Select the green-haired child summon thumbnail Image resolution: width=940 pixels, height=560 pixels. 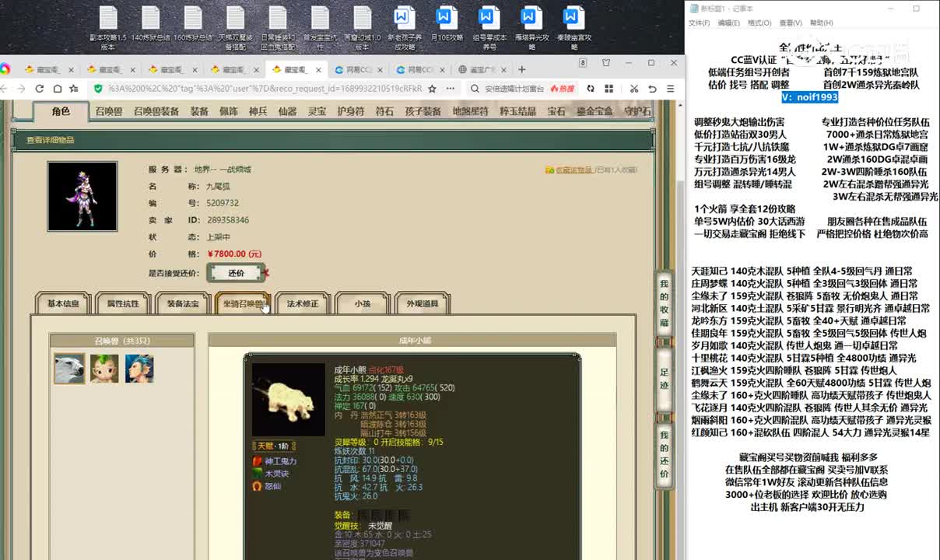(x=104, y=369)
